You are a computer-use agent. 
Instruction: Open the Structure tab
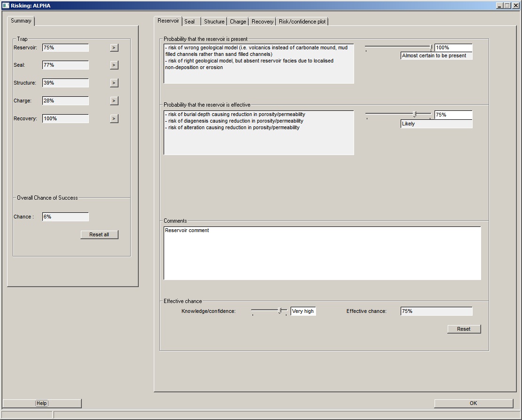pos(214,22)
